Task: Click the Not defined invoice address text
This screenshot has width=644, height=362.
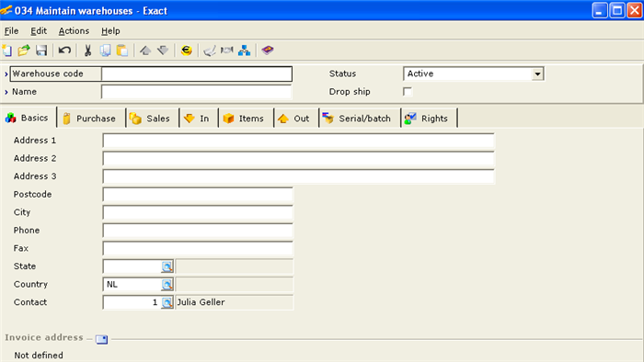Action: coord(39,356)
